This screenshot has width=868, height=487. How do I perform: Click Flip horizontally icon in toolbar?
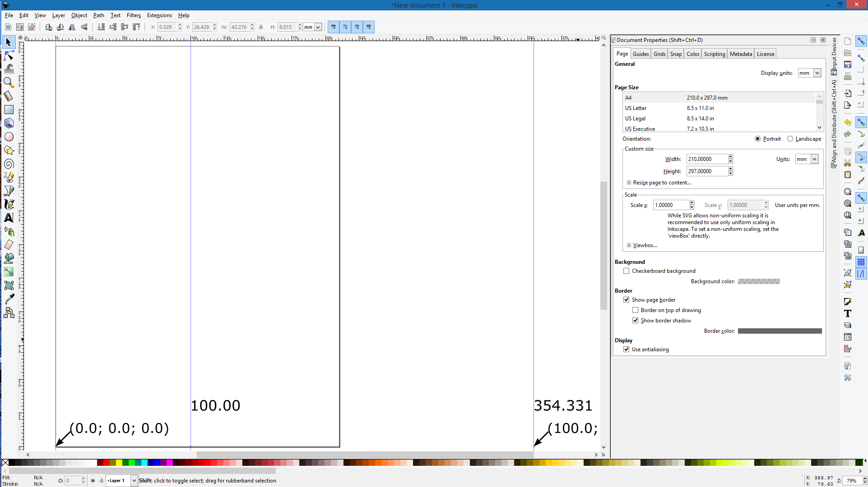[x=72, y=27]
